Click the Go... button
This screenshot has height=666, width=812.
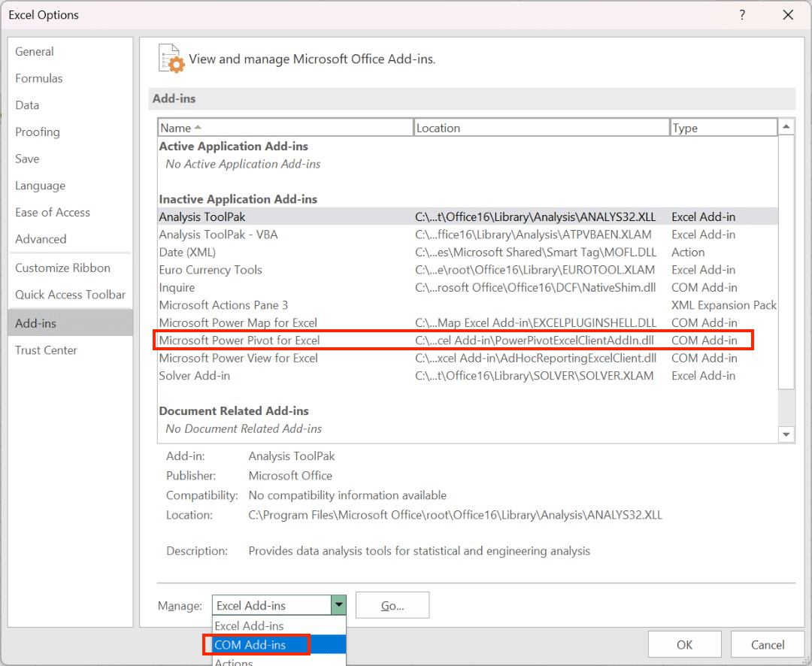click(392, 605)
